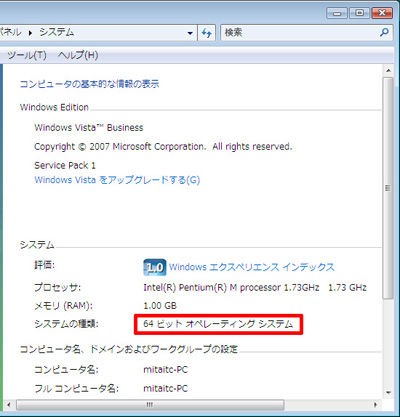The image size is (400, 417).
Task: Expand the address bar history dropdown arrow
Action: coord(190,33)
